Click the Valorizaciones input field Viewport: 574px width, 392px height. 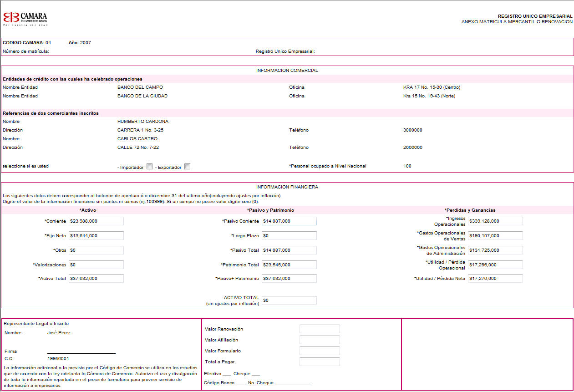[96, 265]
